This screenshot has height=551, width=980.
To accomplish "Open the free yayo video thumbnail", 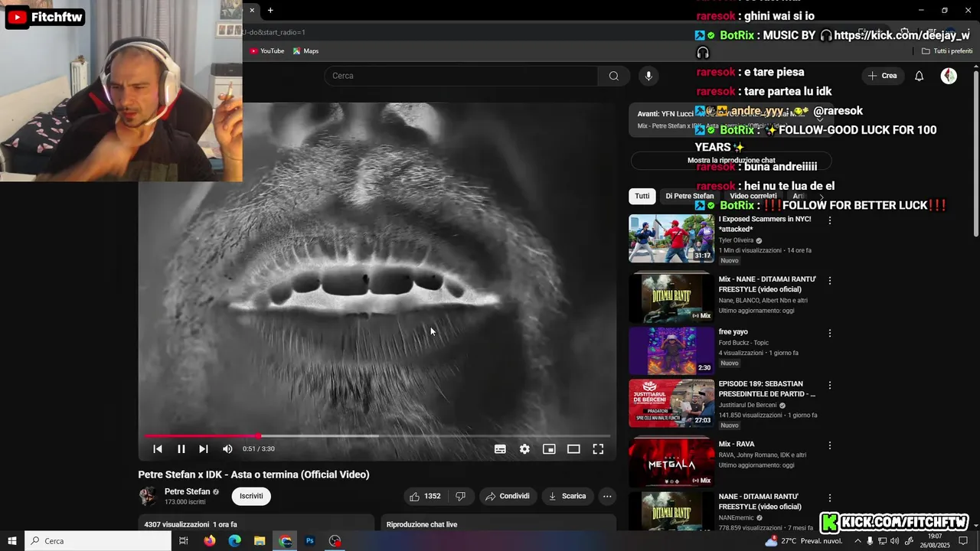I will point(671,350).
